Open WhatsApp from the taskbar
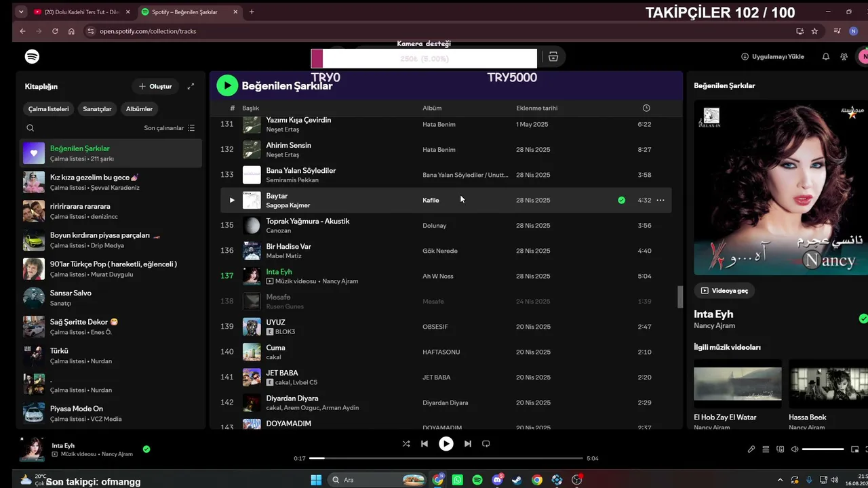This screenshot has width=868, height=488. (458, 480)
